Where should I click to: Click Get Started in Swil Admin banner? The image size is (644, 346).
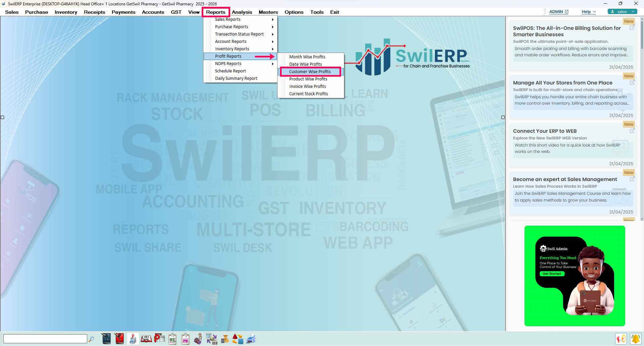(x=552, y=274)
